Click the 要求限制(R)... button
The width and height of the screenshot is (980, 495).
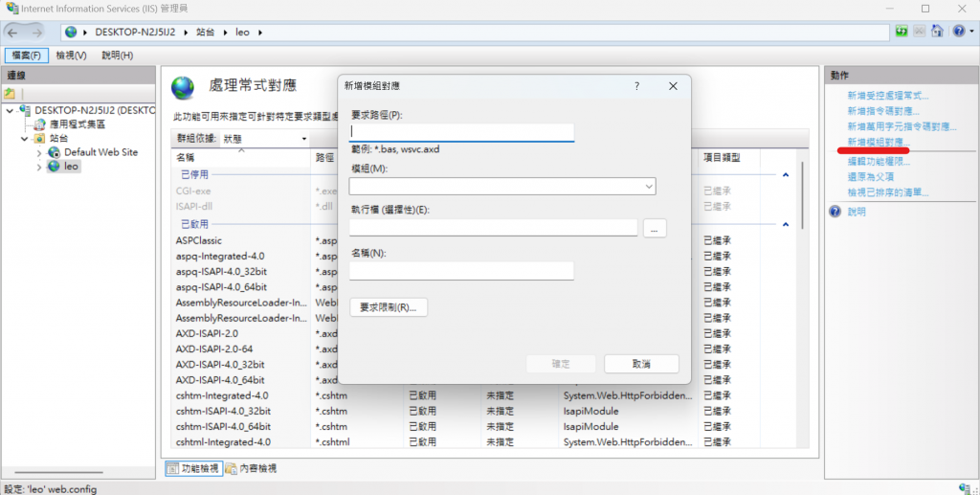[x=389, y=307]
